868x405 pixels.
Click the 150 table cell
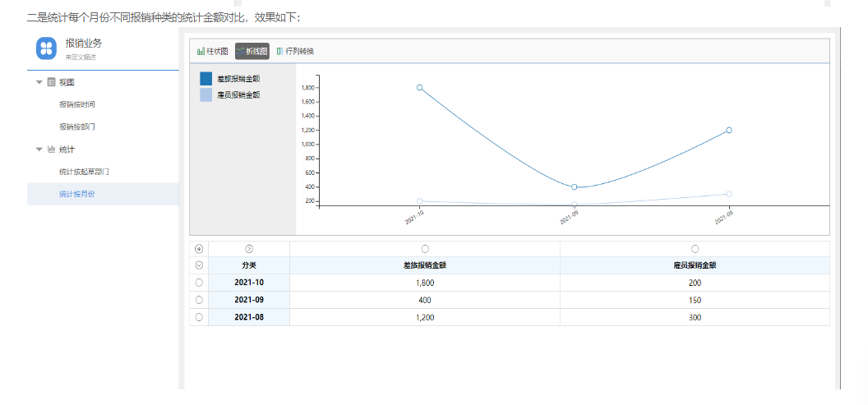click(695, 300)
